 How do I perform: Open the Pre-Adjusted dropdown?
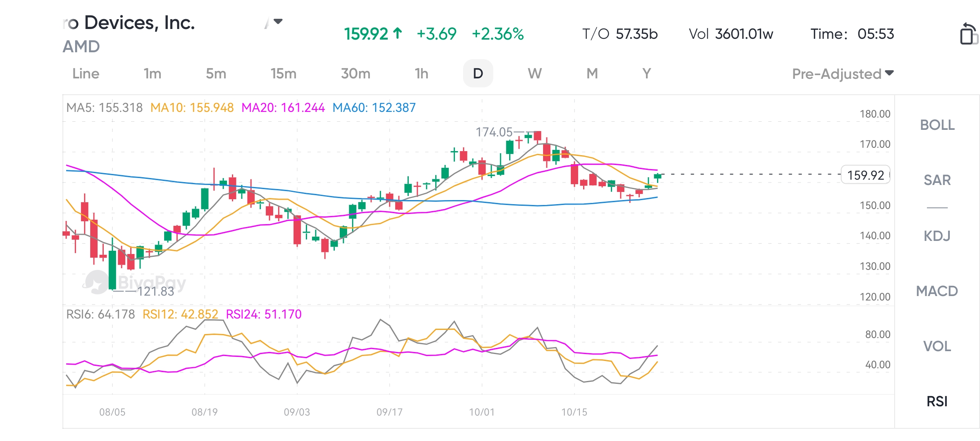tap(843, 74)
